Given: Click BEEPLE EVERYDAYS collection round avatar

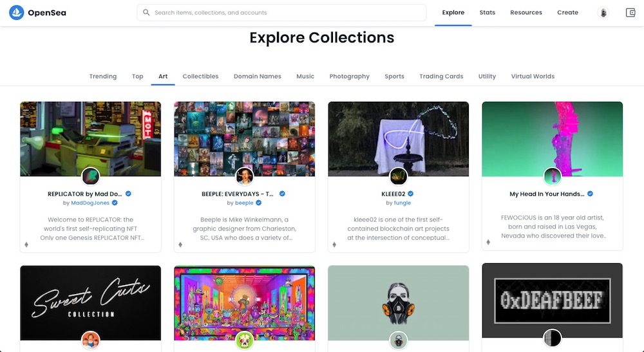Looking at the screenshot, I should pos(244,176).
